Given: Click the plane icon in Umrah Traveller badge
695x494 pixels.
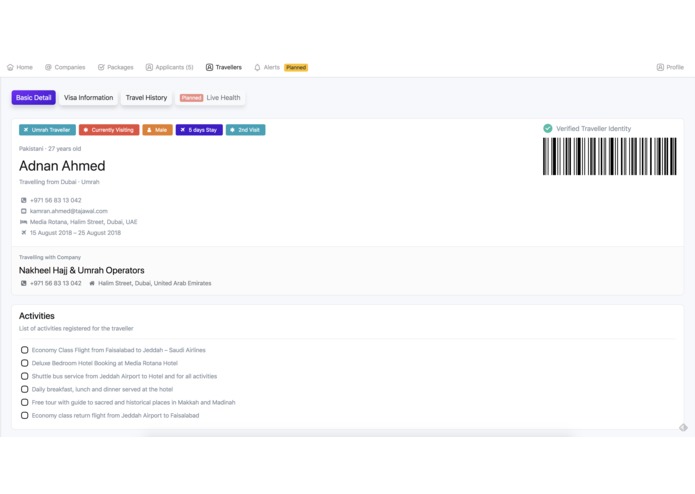Looking at the screenshot, I should click(26, 130).
